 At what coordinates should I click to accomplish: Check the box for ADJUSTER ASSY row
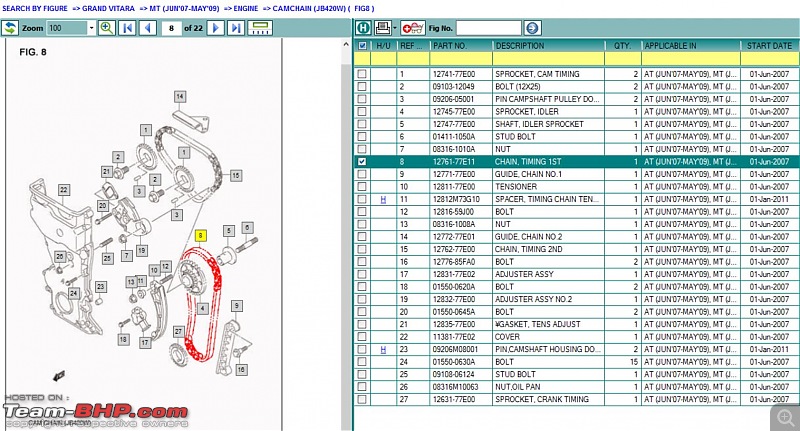click(x=362, y=274)
